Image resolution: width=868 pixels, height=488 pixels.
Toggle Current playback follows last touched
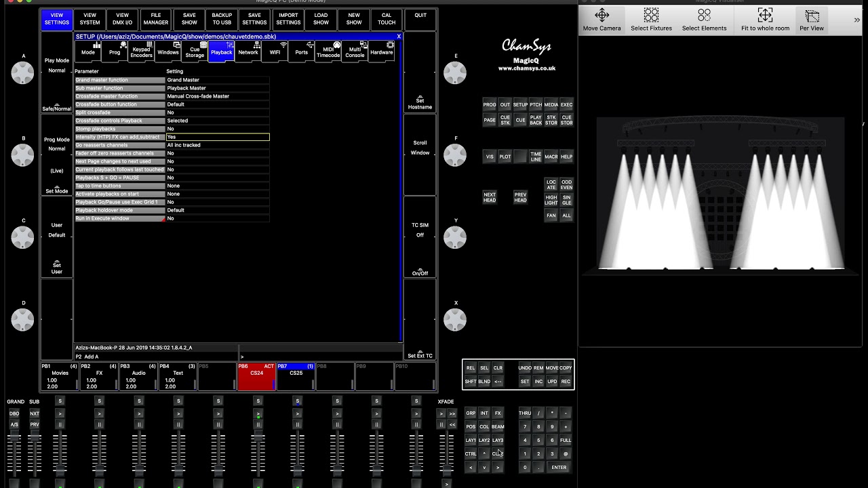[x=218, y=169]
